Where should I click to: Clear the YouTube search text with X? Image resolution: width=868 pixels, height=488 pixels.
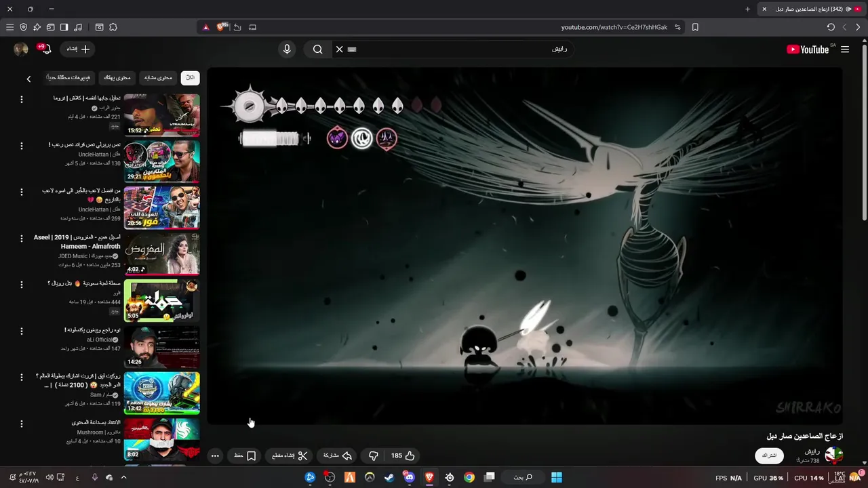click(x=340, y=49)
